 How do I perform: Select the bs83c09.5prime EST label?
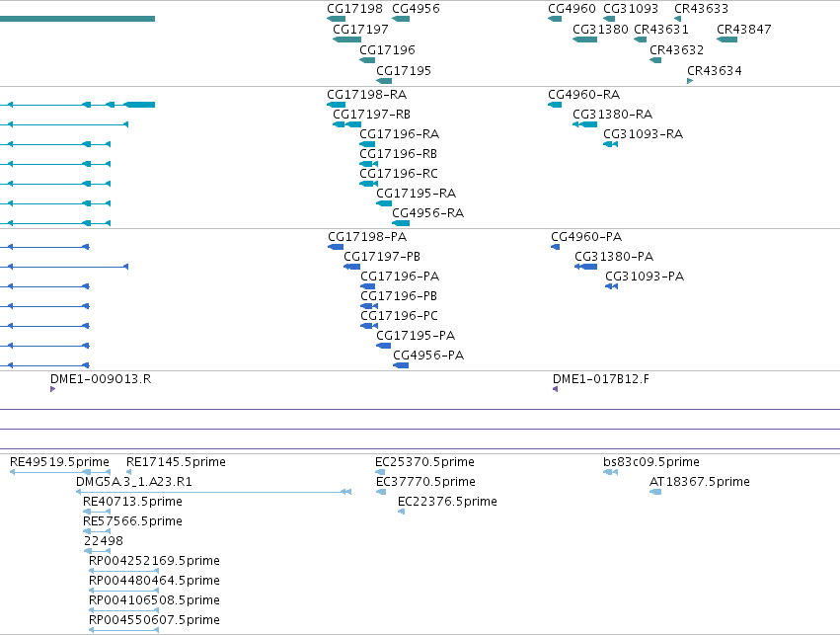click(651, 462)
